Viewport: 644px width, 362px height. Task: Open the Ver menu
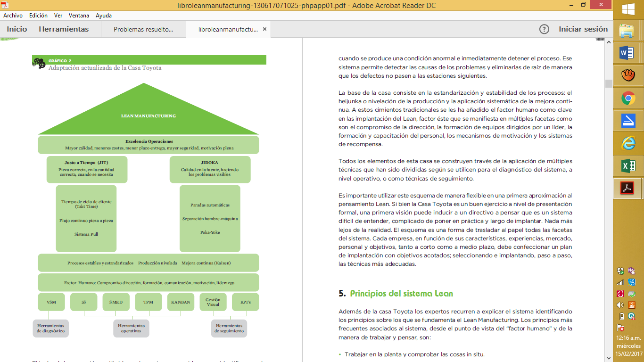(x=58, y=16)
